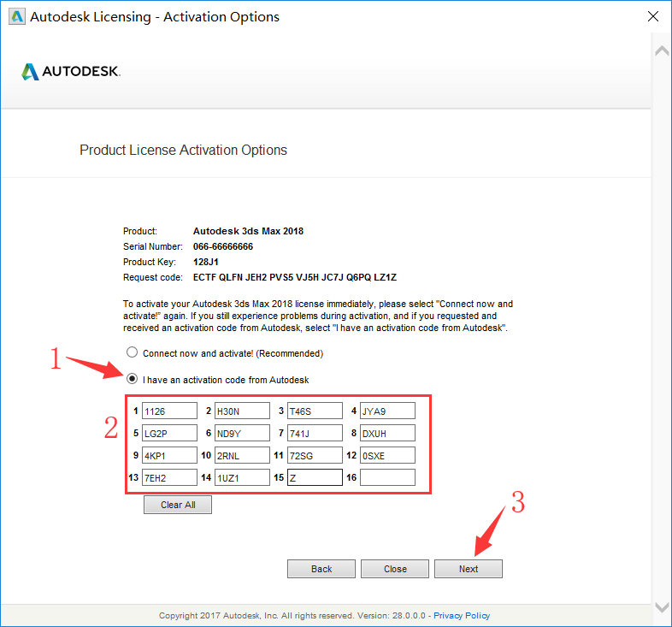Click activation code field 13 containing 7EH2
The image size is (672, 627).
169,477
